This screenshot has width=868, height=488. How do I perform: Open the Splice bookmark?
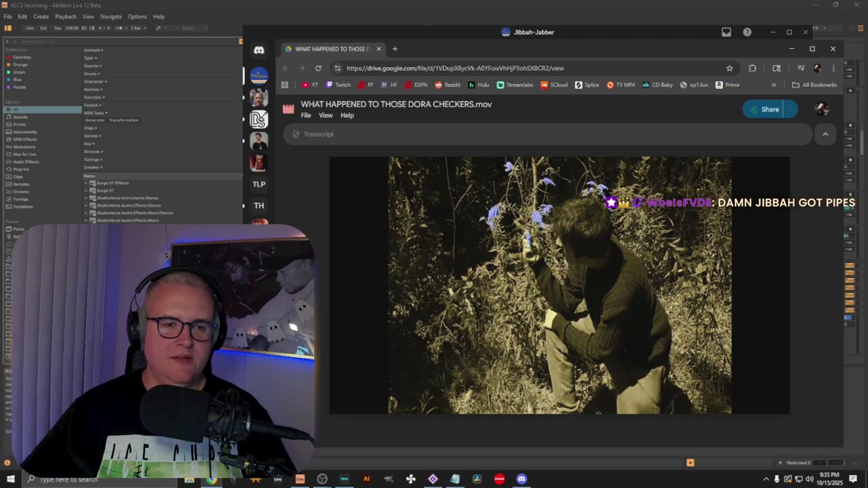click(x=587, y=85)
